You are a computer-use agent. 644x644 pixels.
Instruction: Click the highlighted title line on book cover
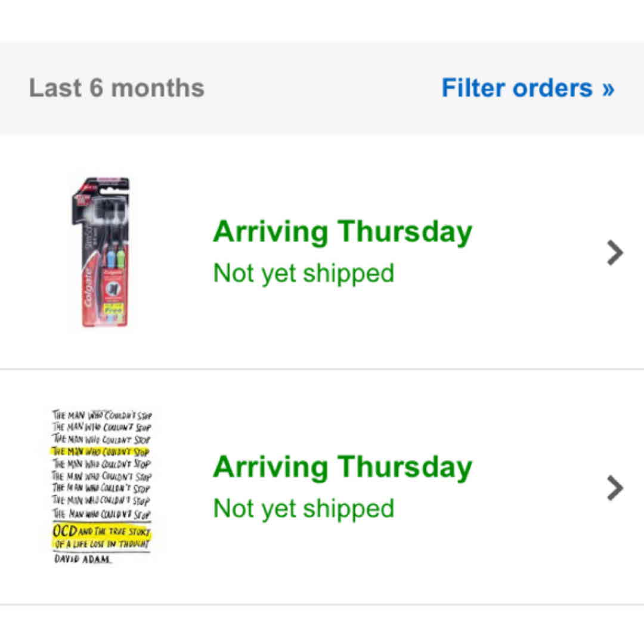coord(100,451)
